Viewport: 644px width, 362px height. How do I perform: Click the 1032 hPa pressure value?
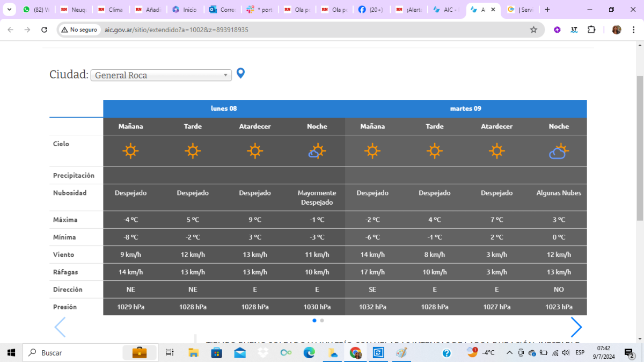tap(372, 307)
